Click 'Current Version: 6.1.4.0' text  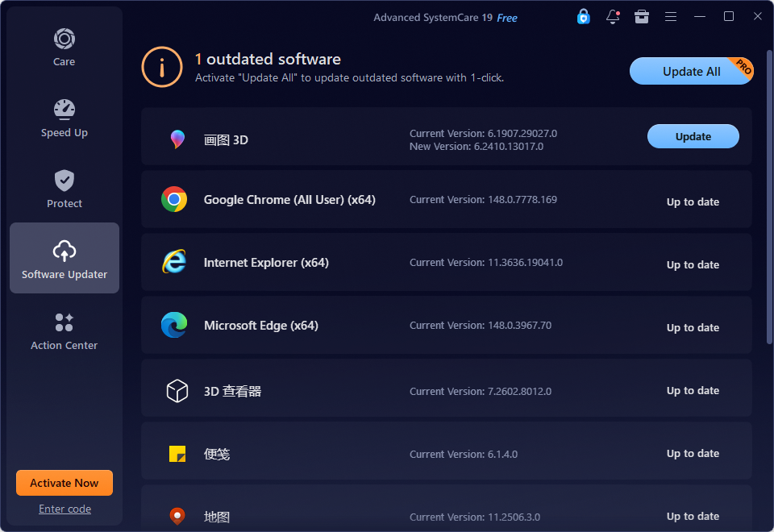(x=464, y=454)
